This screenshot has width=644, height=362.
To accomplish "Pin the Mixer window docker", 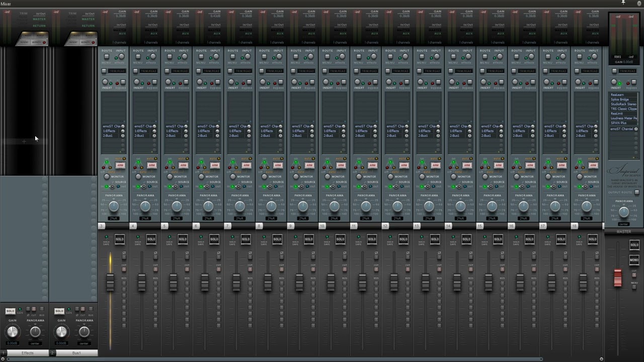I will click(x=623, y=3).
